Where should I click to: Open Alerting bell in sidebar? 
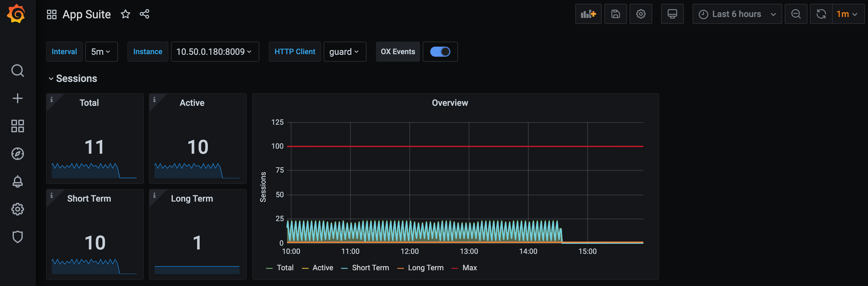[18, 181]
